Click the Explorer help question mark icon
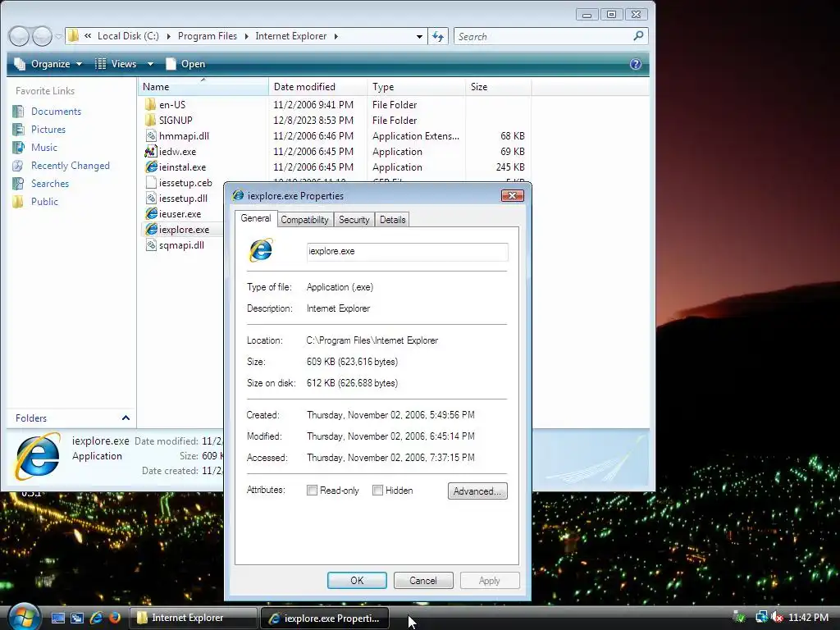840x630 pixels. coord(636,64)
